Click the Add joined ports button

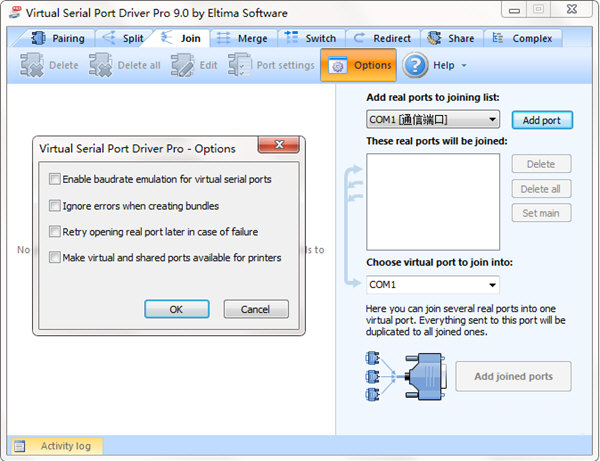(x=513, y=376)
